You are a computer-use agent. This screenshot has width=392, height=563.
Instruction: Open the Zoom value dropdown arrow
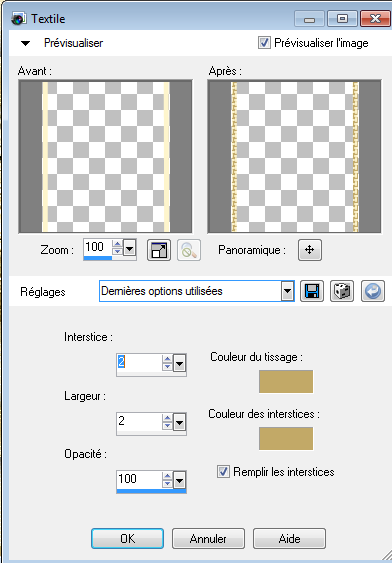click(x=129, y=248)
